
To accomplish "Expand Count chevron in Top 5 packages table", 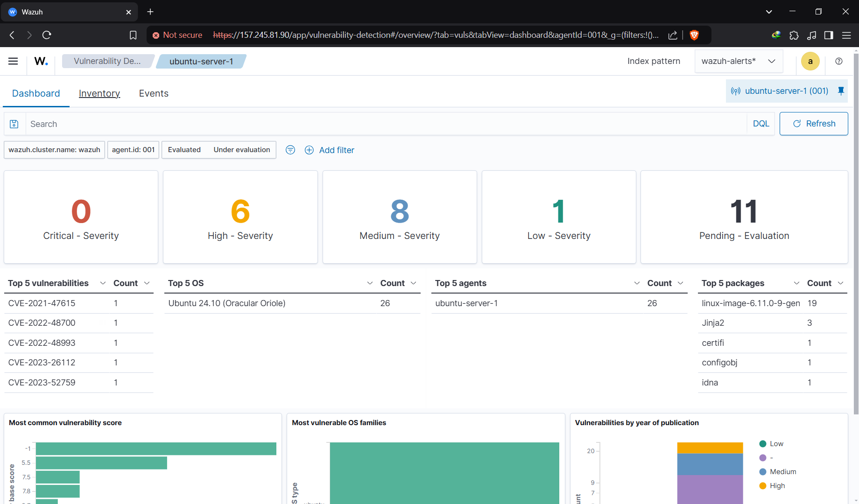I will [840, 283].
